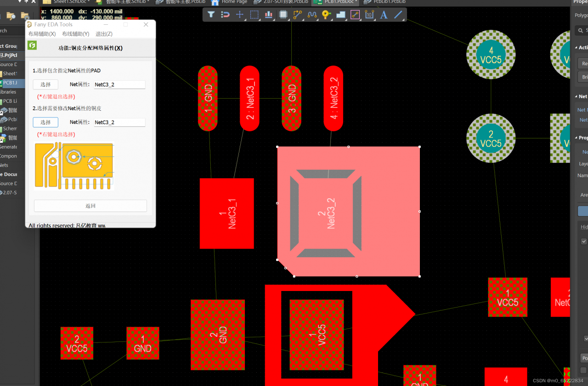Open 退出(Z) menu

tap(104, 34)
